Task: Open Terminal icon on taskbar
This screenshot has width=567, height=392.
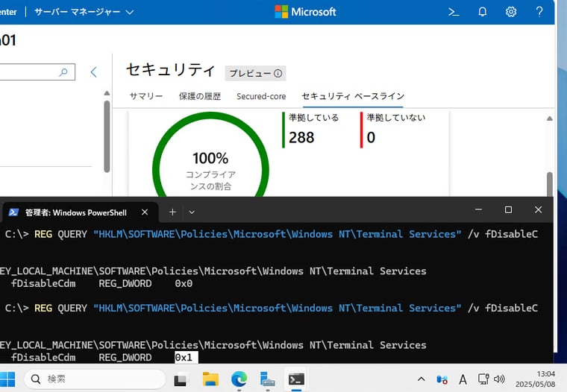Action: 296,379
